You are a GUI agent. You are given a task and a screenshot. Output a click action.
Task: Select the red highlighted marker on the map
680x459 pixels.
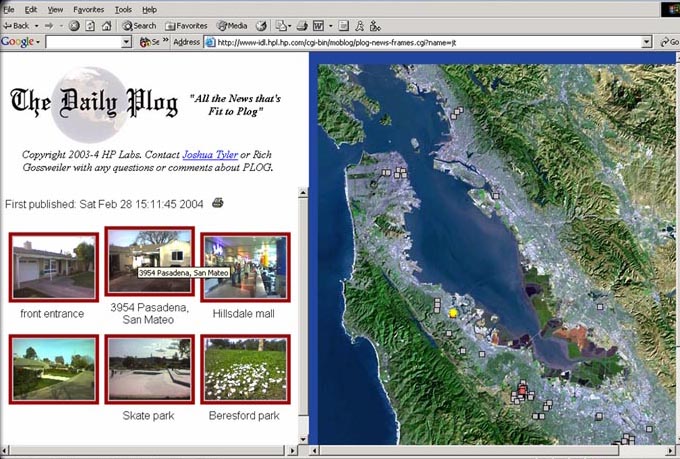pos(521,390)
